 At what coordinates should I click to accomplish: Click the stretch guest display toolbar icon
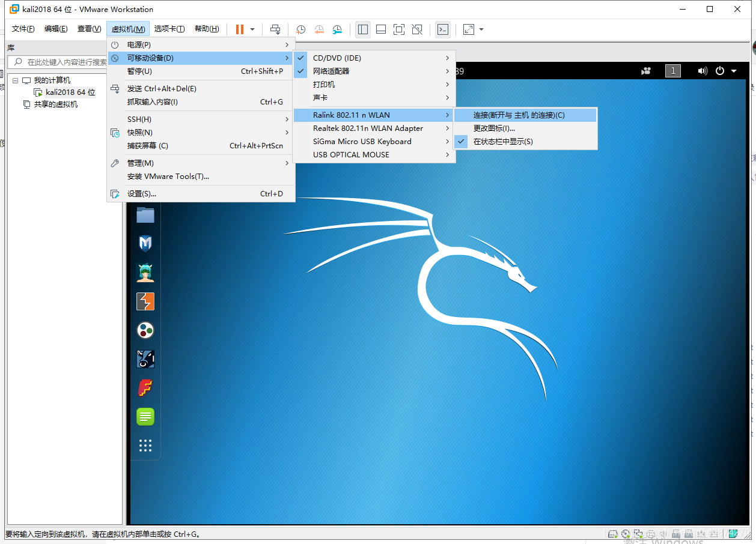tap(469, 29)
